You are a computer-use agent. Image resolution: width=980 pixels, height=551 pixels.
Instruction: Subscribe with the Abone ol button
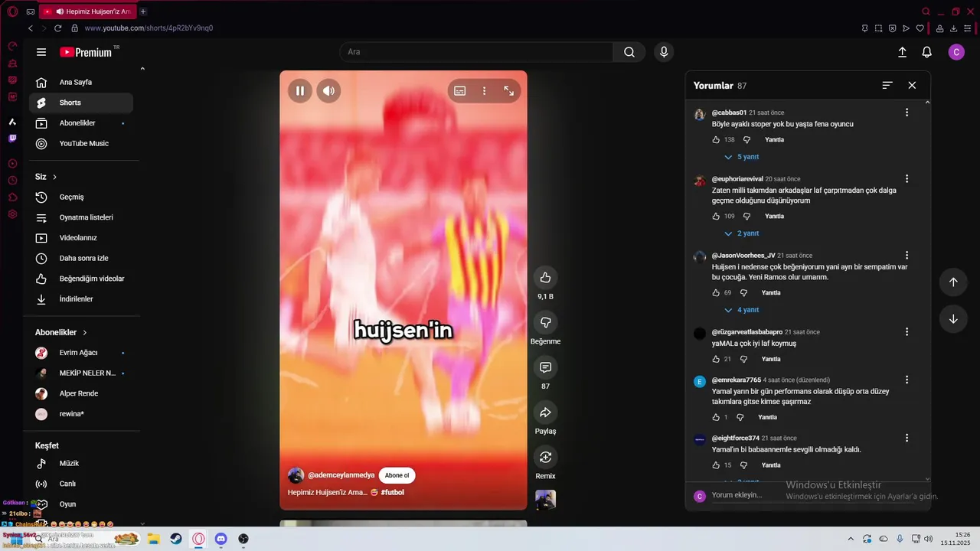pyautogui.click(x=397, y=475)
